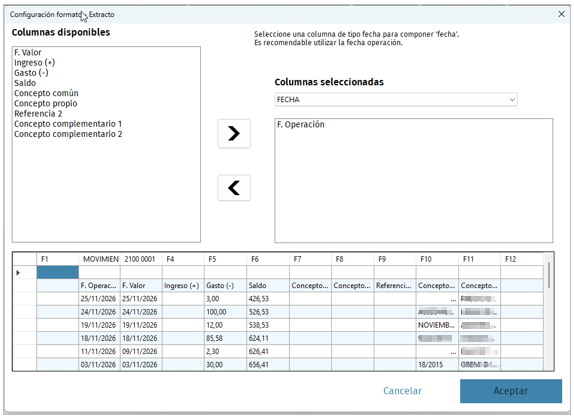Click the Gasto cell showing 3,00

click(x=226, y=299)
